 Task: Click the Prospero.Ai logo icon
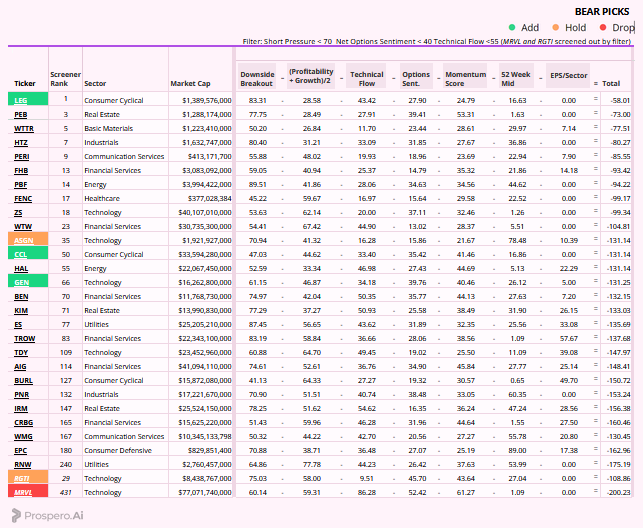pos(16,515)
